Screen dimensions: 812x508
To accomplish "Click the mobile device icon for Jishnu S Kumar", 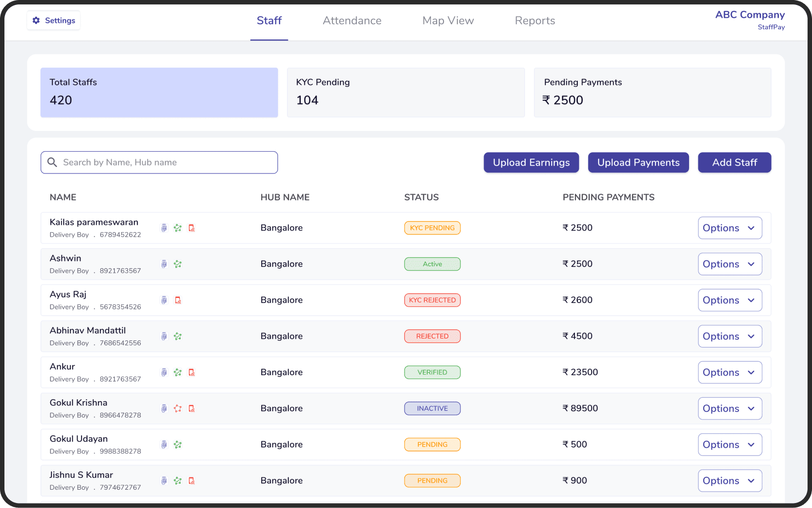I will pyautogui.click(x=164, y=480).
